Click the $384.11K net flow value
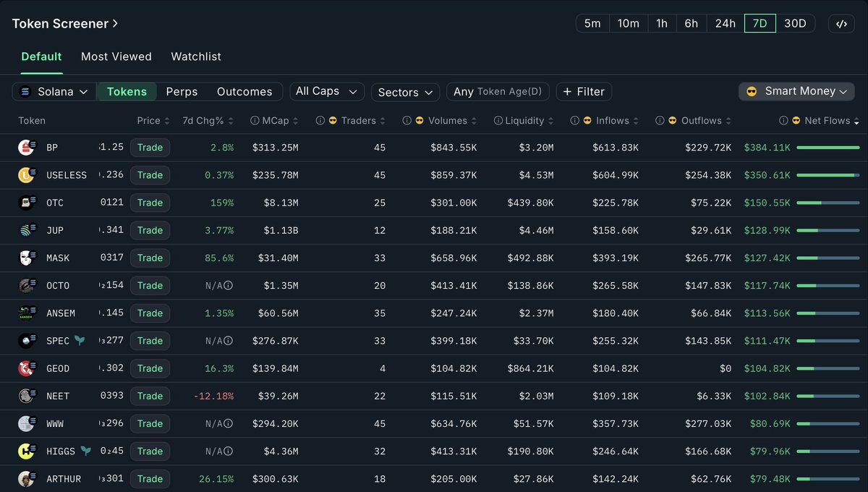868x492 pixels. (767, 148)
